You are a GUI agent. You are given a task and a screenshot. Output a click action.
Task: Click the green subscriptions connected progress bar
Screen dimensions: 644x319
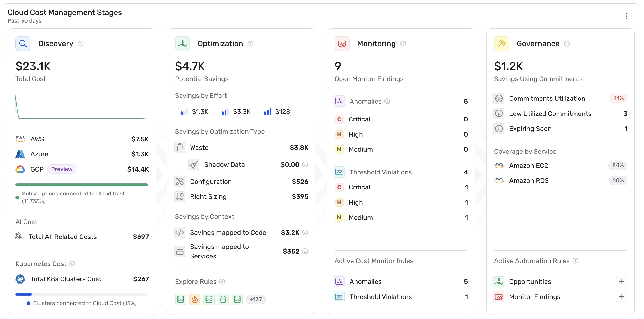[82, 185]
